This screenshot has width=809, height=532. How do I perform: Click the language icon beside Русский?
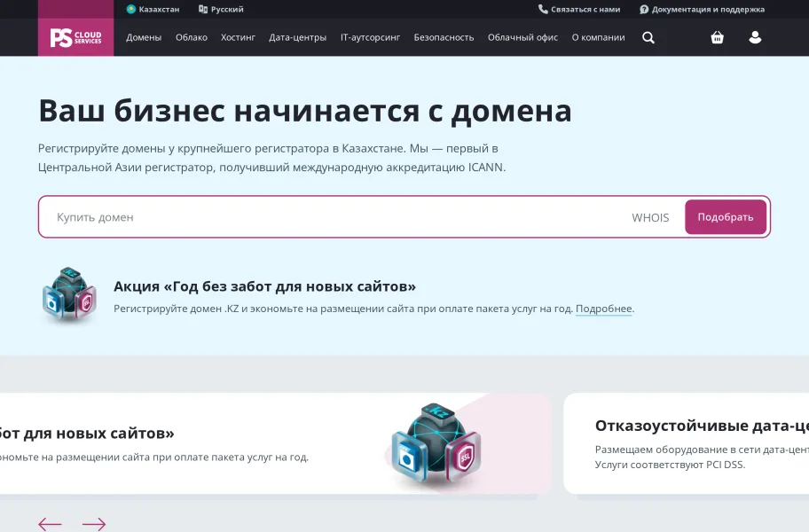(203, 9)
